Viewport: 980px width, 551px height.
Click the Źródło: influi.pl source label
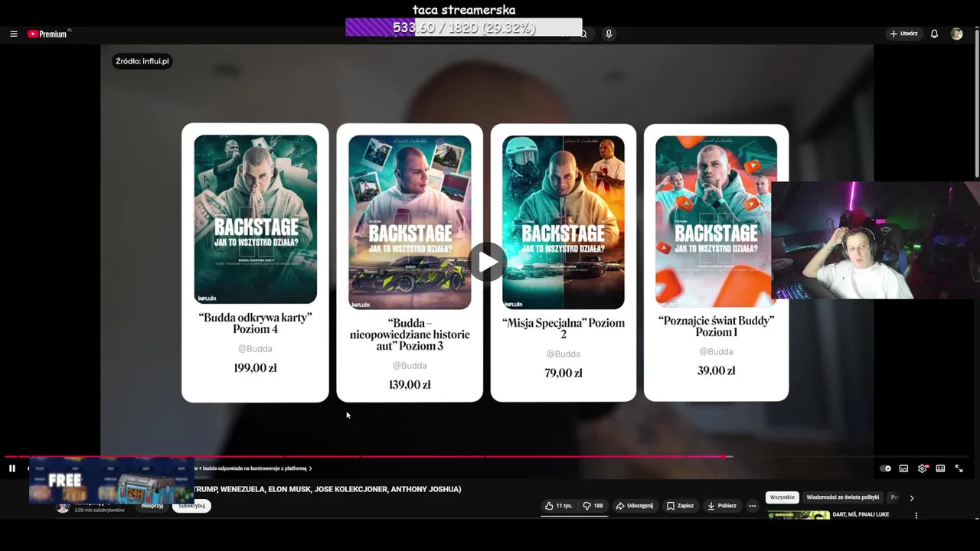coord(142,61)
